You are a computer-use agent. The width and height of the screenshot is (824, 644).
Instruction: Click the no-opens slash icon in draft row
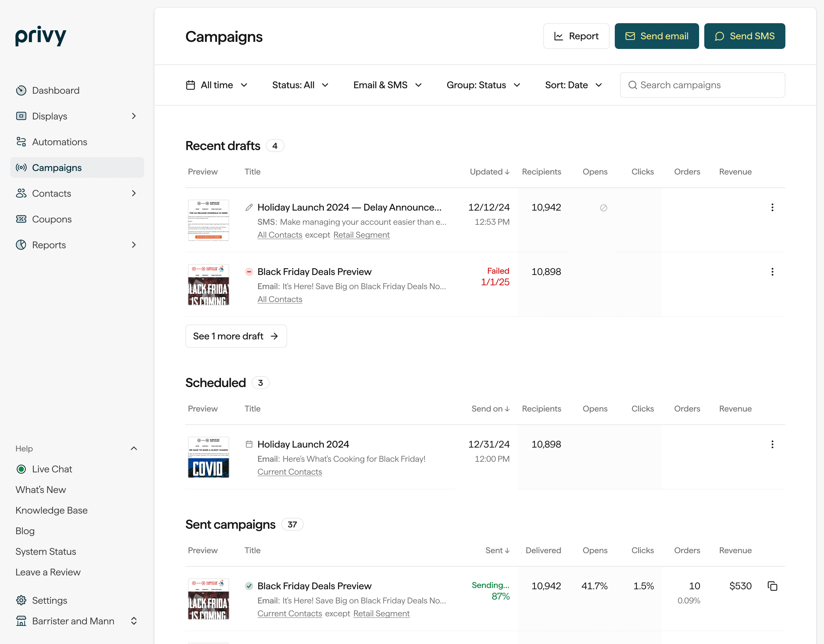click(x=603, y=208)
